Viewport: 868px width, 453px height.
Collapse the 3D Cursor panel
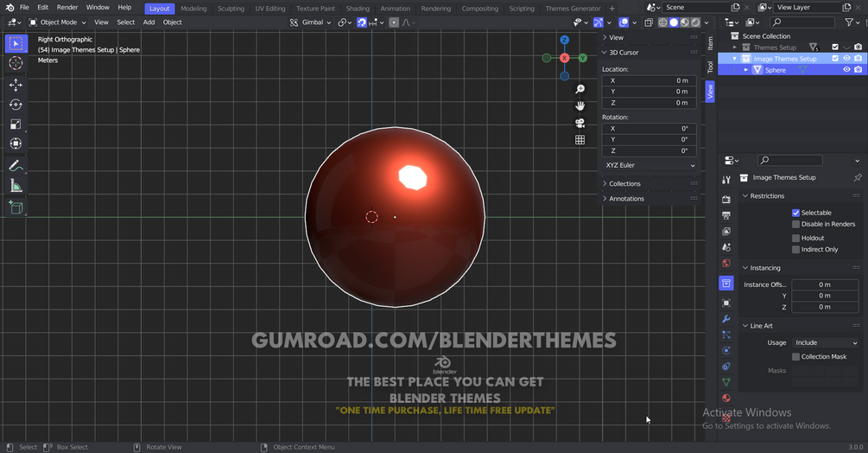(x=605, y=53)
